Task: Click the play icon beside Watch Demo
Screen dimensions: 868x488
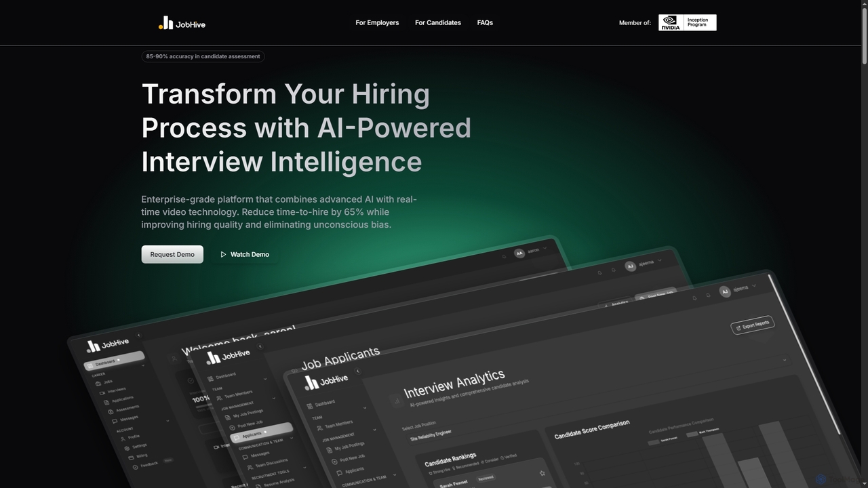Action: click(x=223, y=254)
